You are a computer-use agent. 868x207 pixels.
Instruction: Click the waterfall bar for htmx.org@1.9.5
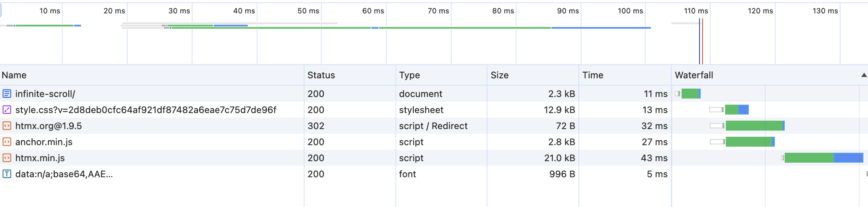pyautogui.click(x=747, y=126)
